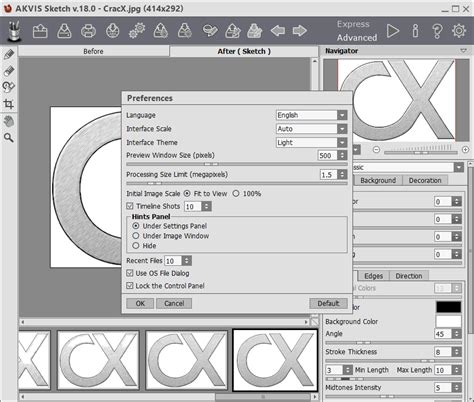474x402 pixels.
Task: Select 100% initial image scale
Action: [236, 193]
